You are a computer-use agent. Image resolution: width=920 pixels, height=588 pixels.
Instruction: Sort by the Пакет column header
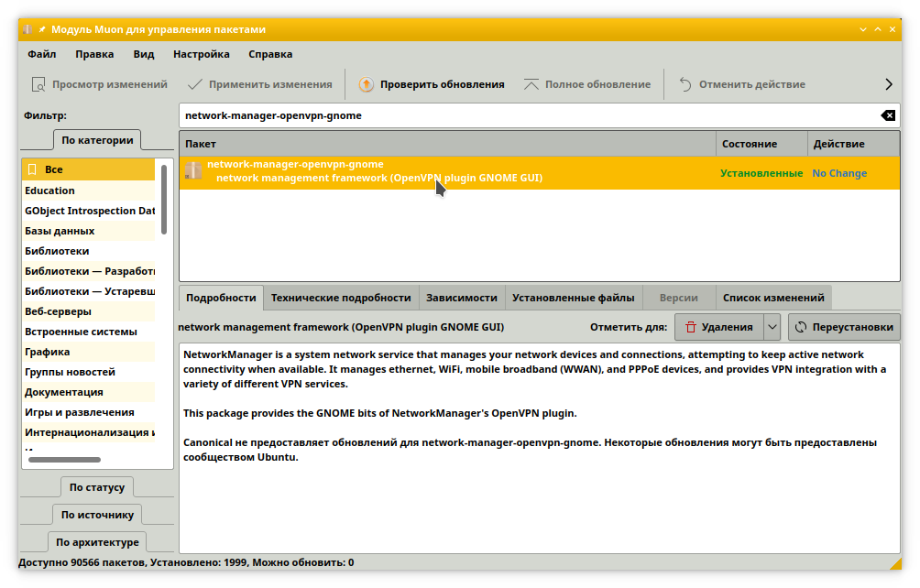click(448, 144)
